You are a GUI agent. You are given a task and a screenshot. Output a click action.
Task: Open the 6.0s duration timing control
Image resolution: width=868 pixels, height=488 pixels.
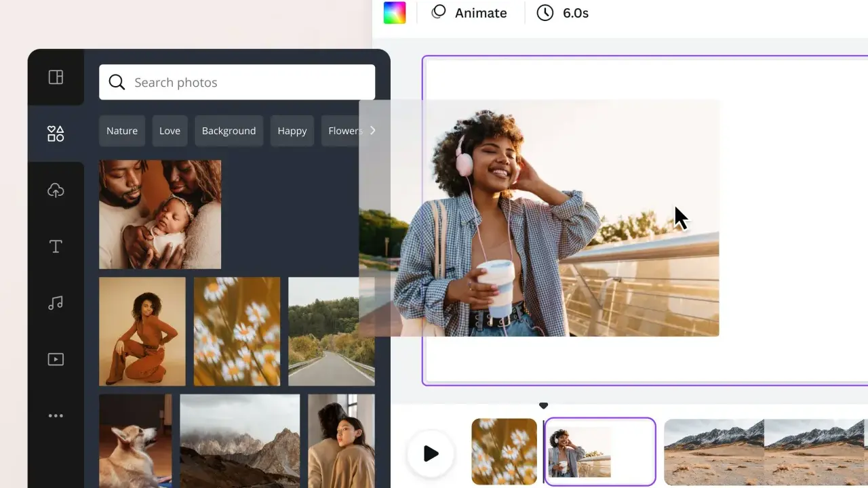(x=563, y=13)
